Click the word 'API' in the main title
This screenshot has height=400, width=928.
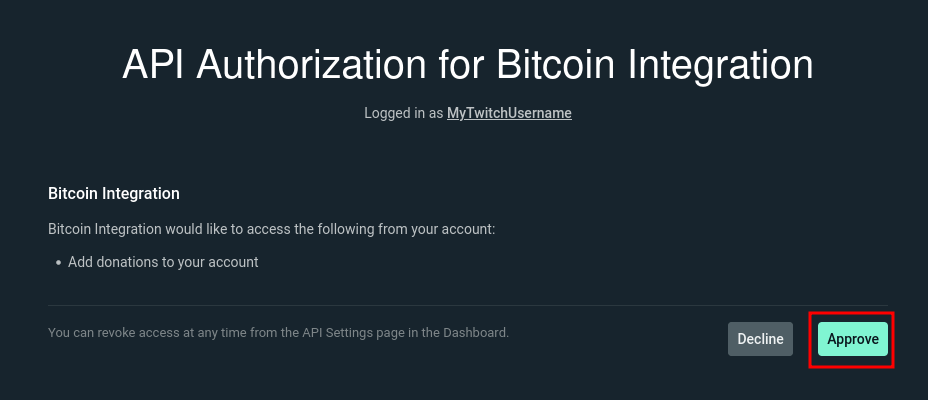[x=155, y=65]
